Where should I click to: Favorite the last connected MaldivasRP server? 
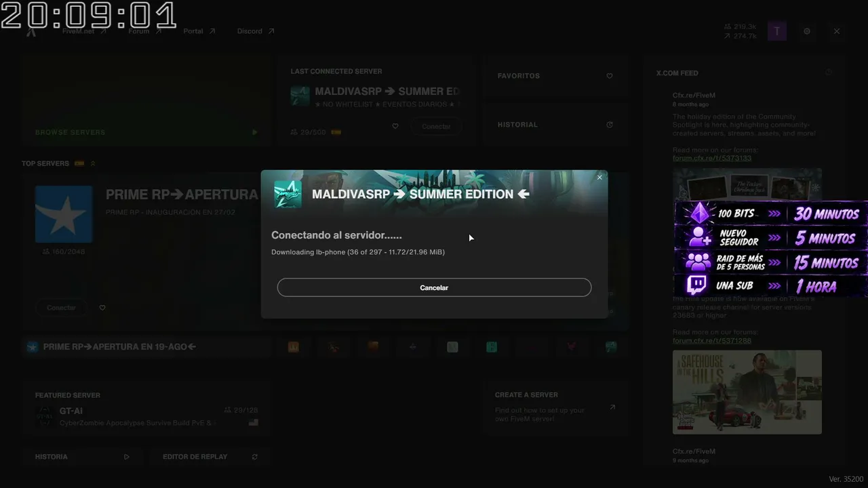click(x=395, y=126)
